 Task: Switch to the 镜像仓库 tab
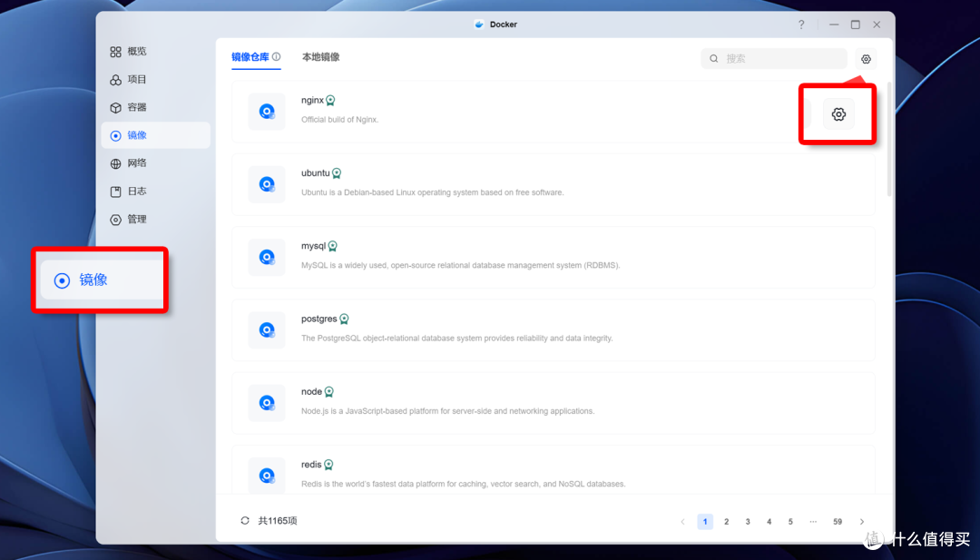click(250, 57)
